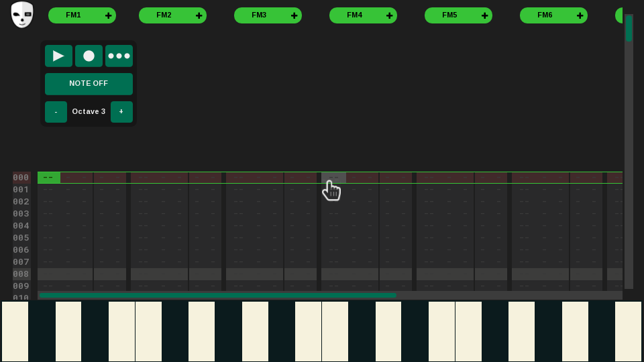Select row number 000
The image size is (644, 362).
pos(21,178)
